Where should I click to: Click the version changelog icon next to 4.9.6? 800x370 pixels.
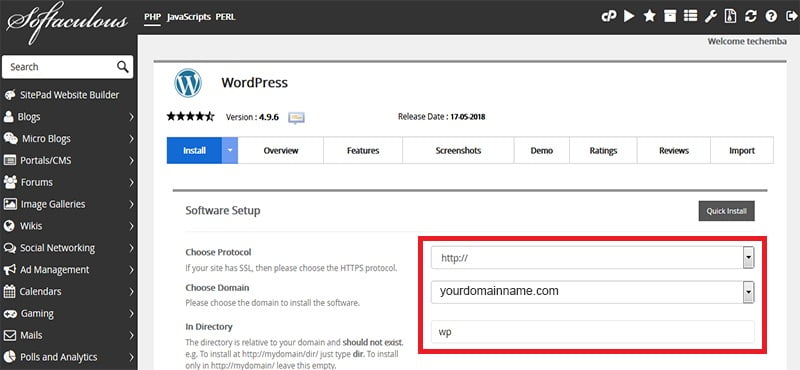point(296,117)
